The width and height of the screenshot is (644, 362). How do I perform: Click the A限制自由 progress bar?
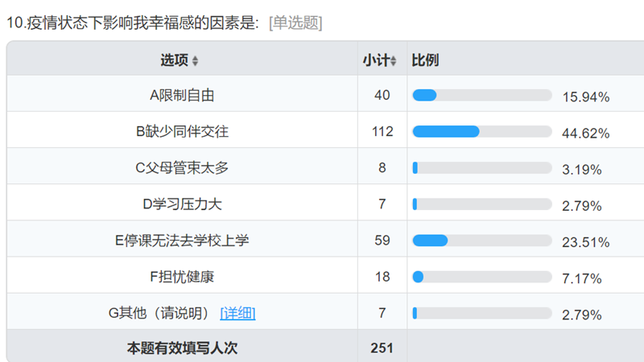pyautogui.click(x=482, y=95)
